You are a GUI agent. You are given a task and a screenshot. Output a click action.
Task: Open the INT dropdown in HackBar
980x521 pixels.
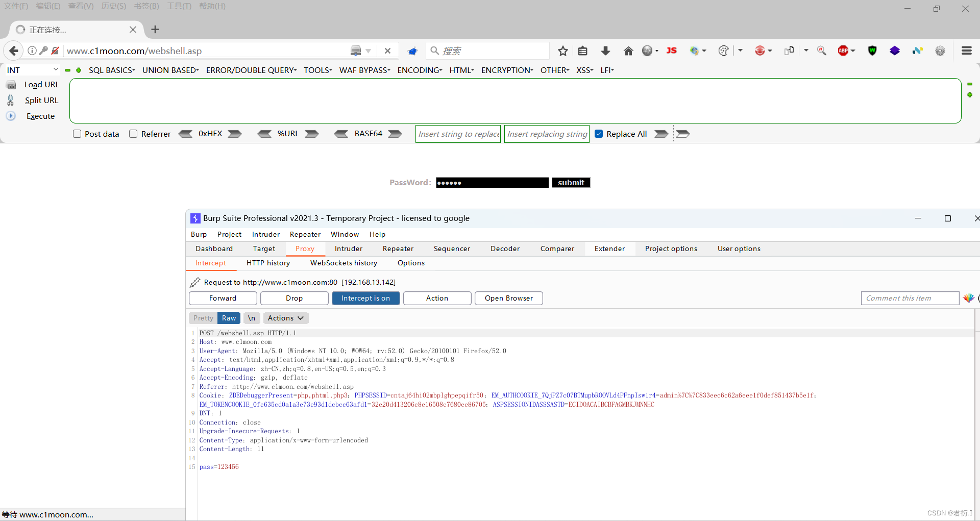33,70
